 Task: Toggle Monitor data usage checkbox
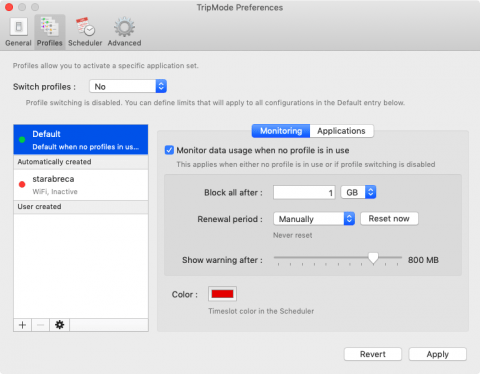(169, 150)
